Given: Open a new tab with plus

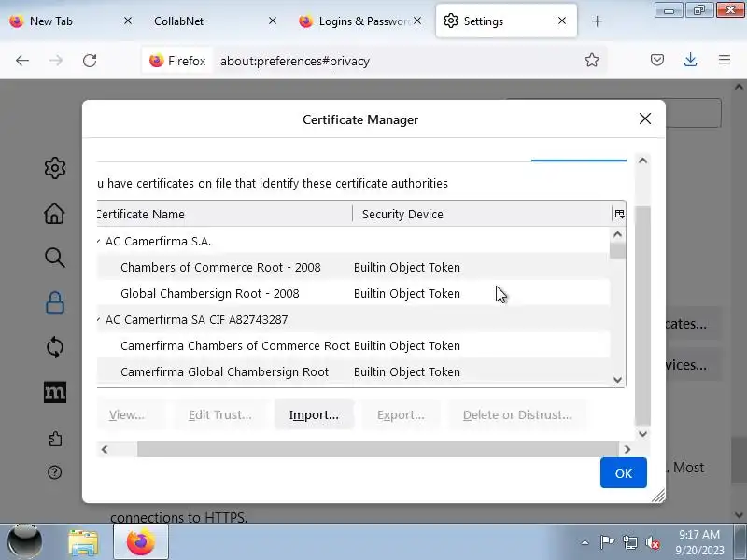Looking at the screenshot, I should (597, 21).
